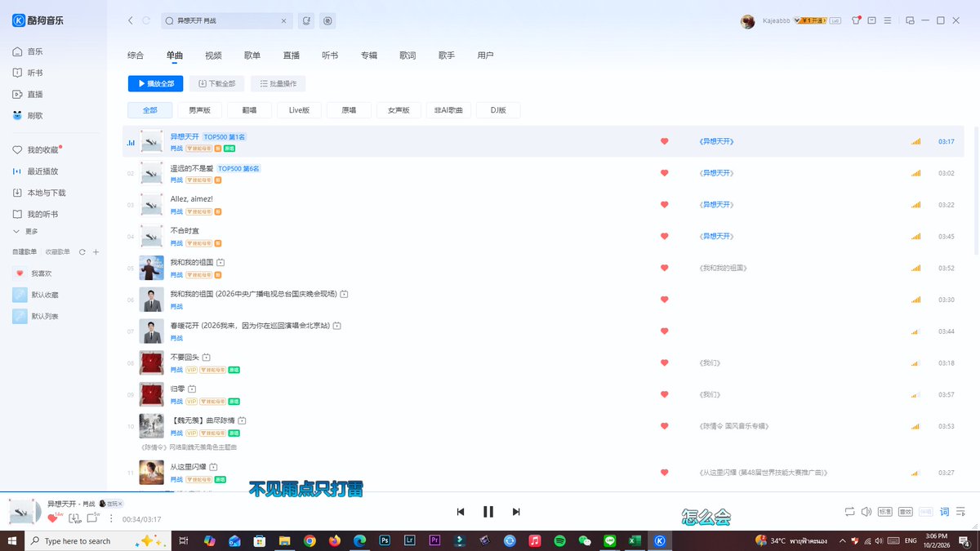Switch to the 歌词 tab

click(x=408, y=56)
